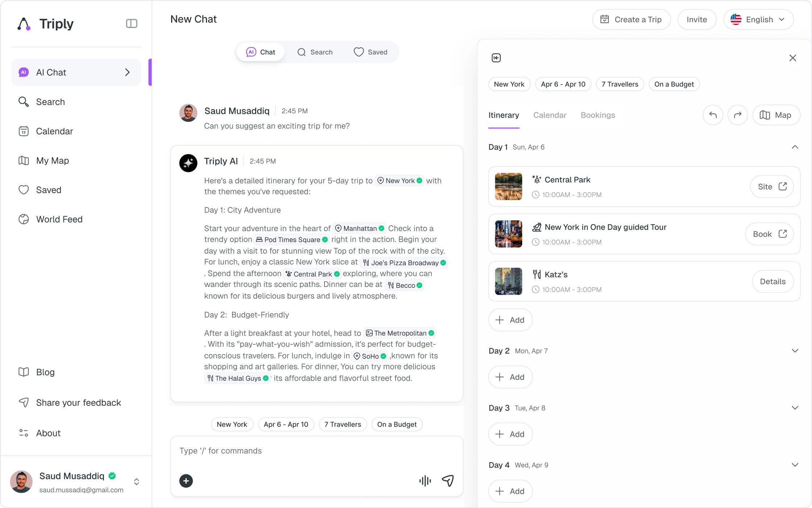Switch to Search mode in chat header
Image resolution: width=812 pixels, height=508 pixels.
point(315,52)
